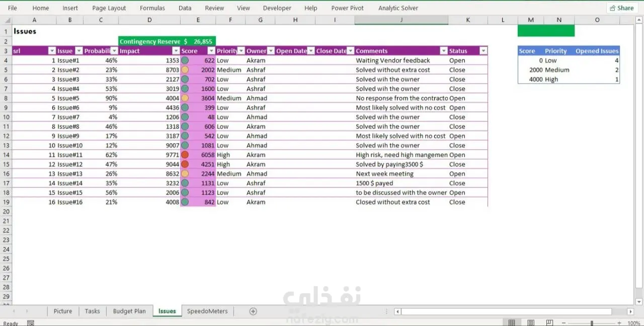The height and width of the screenshot is (326, 644).
Task: Open the Analytic Solver ribbon tab
Action: click(398, 8)
